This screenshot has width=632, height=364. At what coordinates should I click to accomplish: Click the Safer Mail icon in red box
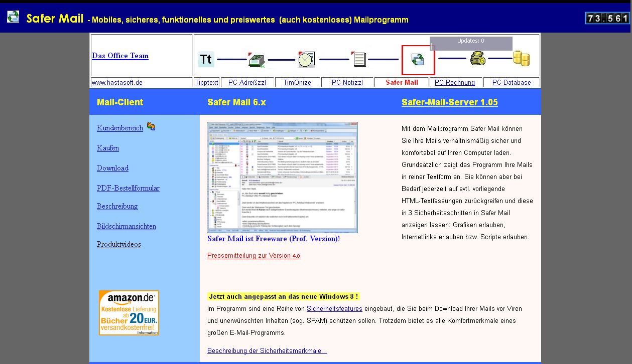point(418,60)
